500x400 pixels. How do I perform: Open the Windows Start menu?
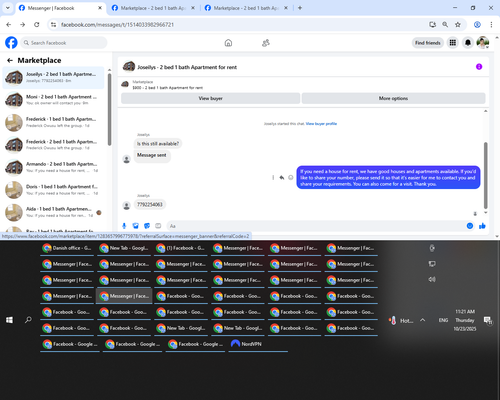[9, 320]
